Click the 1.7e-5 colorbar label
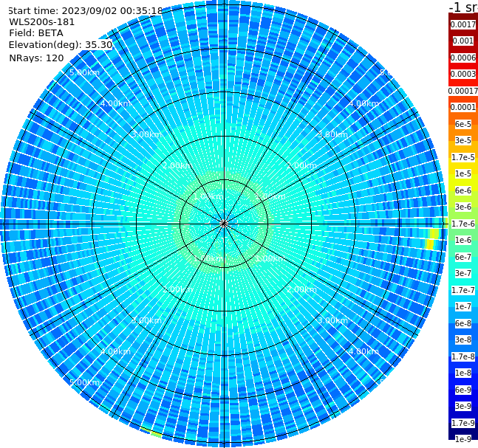This screenshot has height=448, width=478. (x=463, y=157)
